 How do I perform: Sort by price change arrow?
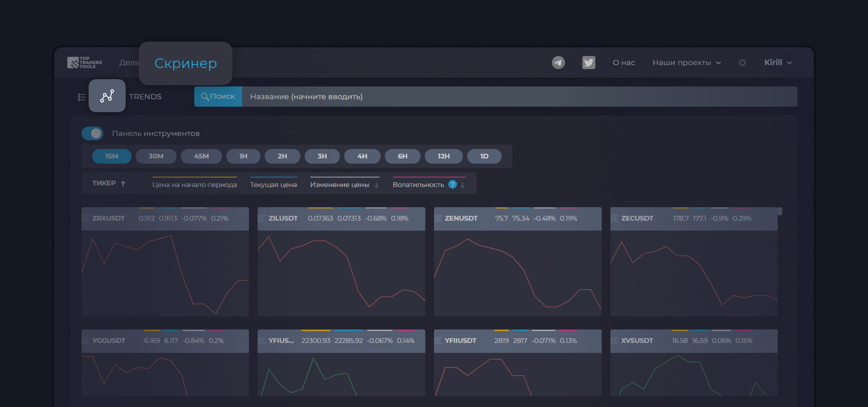coord(377,185)
